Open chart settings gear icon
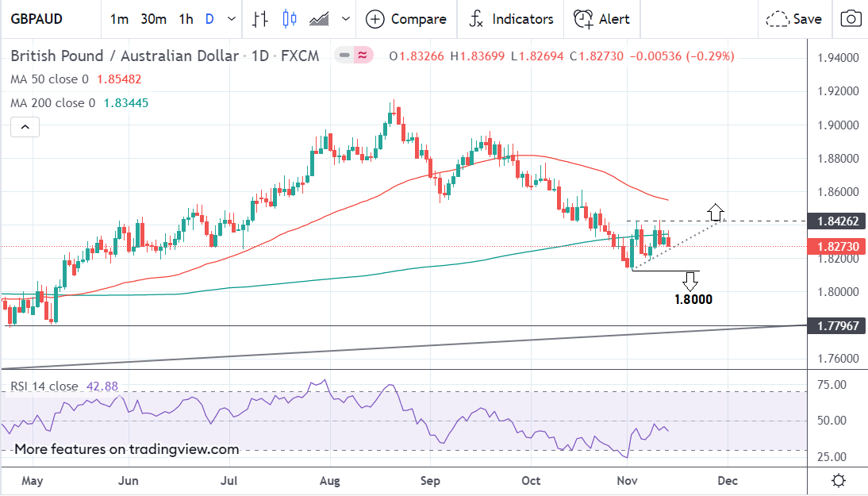 pos(838,480)
